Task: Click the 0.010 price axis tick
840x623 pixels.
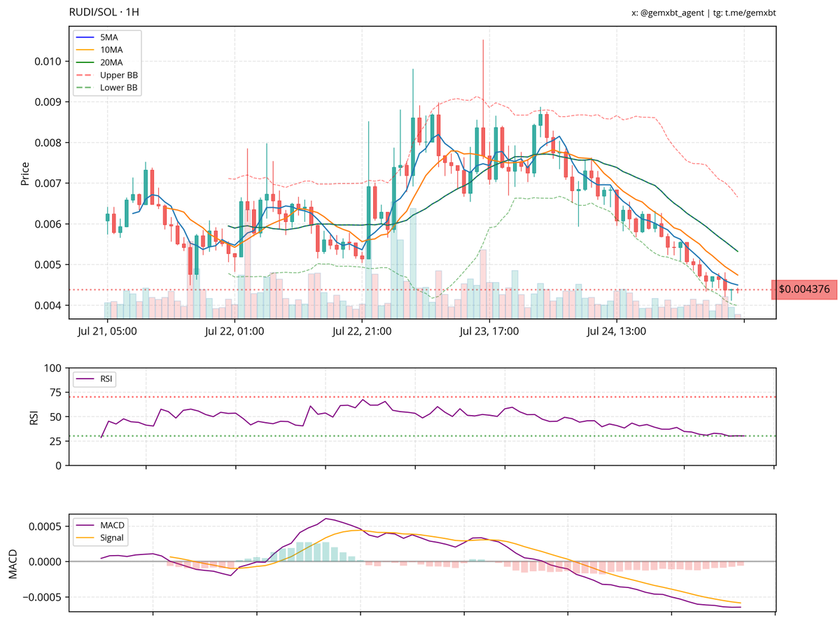Action: pos(48,62)
